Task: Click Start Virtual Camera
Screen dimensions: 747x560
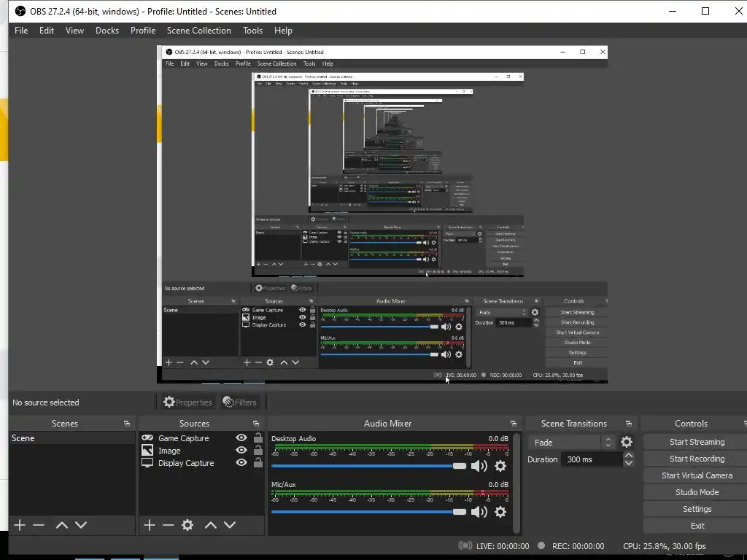Action: pos(697,475)
